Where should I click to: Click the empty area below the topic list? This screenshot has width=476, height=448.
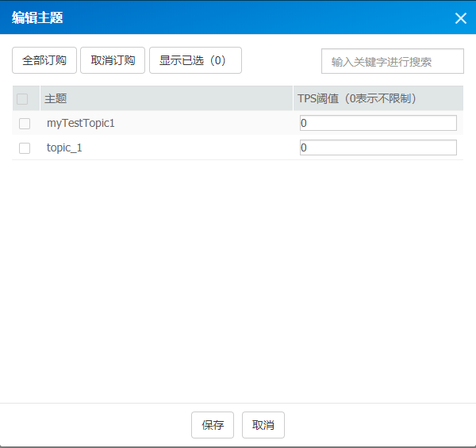pyautogui.click(x=238, y=278)
